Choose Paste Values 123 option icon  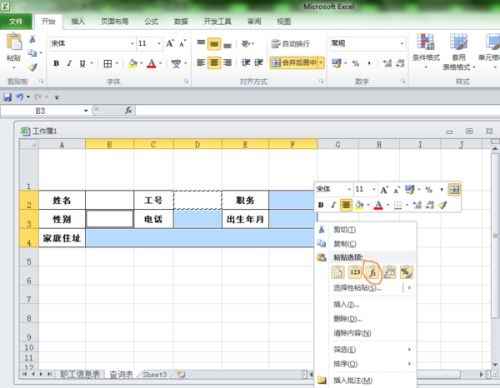355,272
